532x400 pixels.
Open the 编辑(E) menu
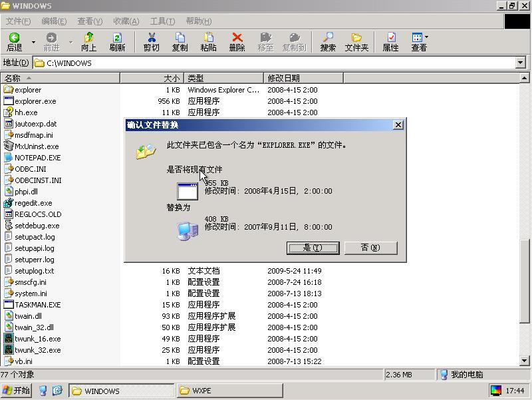pyautogui.click(x=54, y=21)
